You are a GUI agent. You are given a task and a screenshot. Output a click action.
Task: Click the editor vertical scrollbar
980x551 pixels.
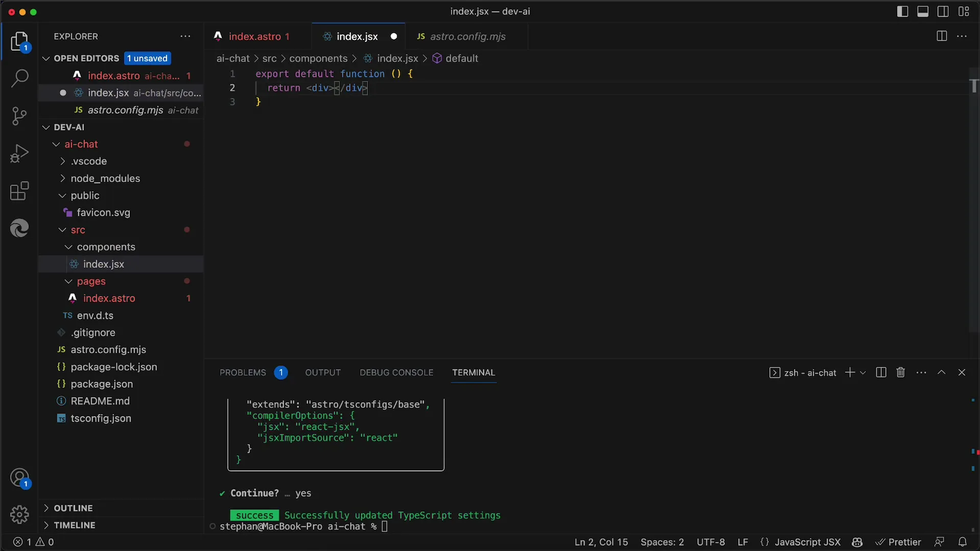(974, 199)
